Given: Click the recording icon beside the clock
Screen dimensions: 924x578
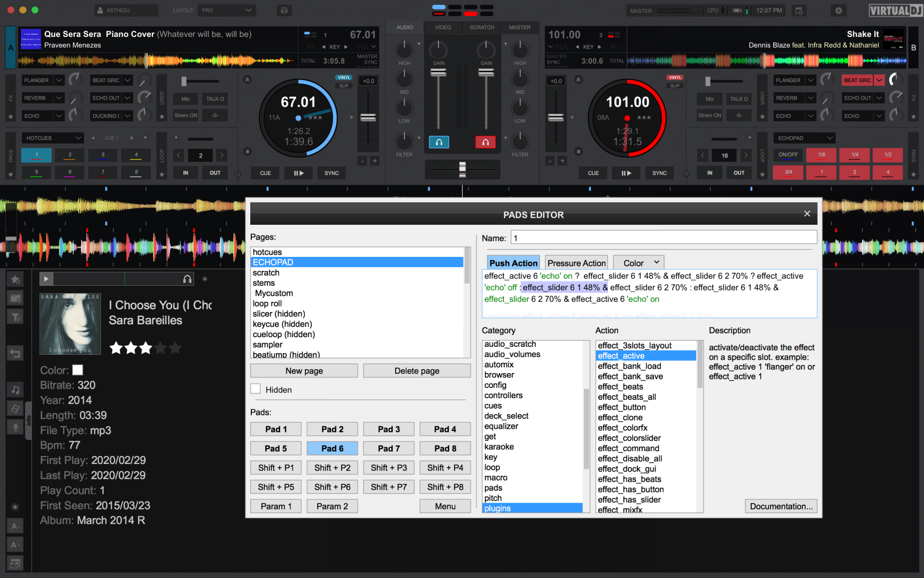Looking at the screenshot, I should tap(799, 10).
